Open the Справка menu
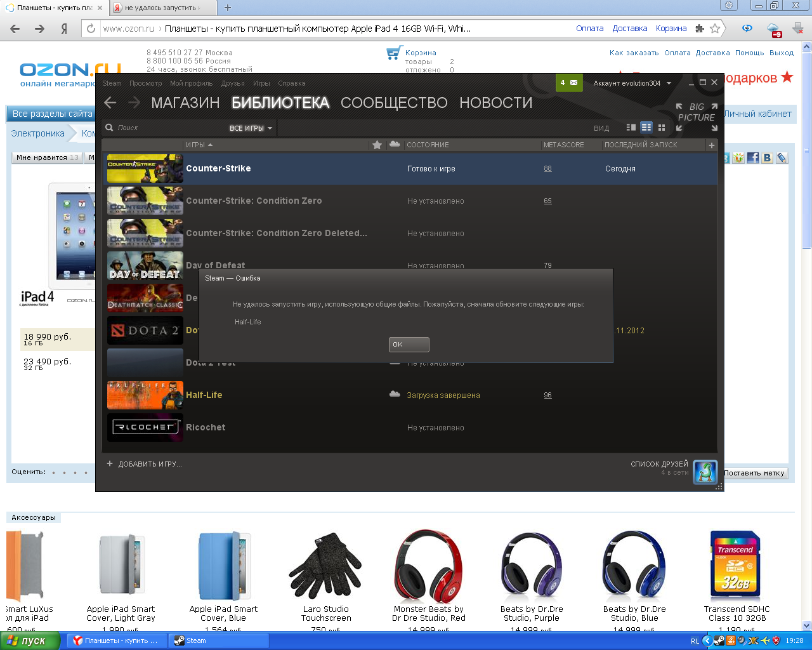 click(x=292, y=83)
